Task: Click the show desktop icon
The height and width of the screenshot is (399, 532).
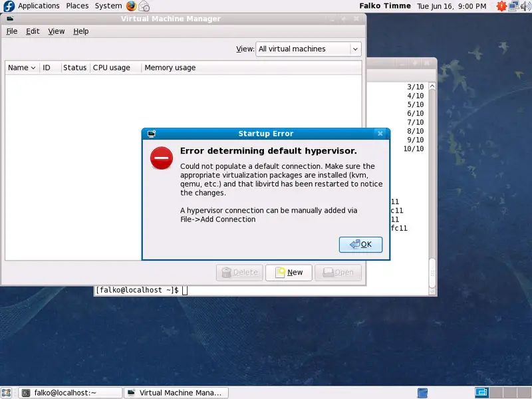Action: coord(7,392)
